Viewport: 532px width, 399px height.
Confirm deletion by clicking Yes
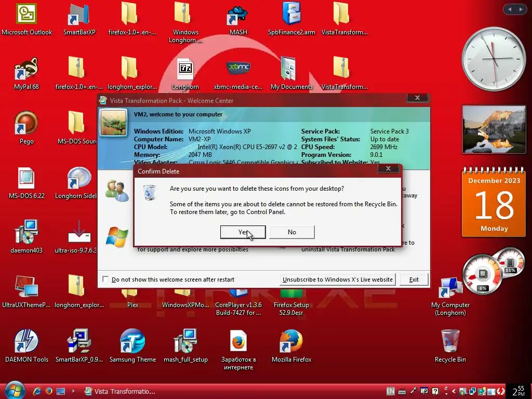click(x=243, y=232)
